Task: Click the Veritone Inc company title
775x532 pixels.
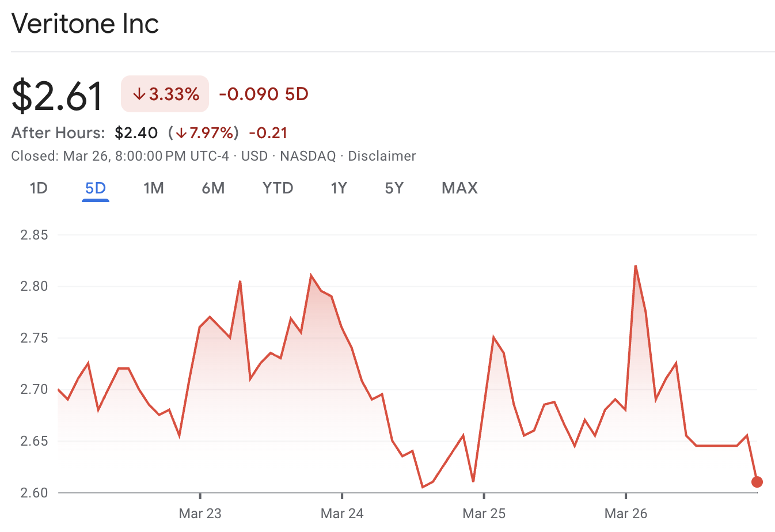Action: coord(85,24)
